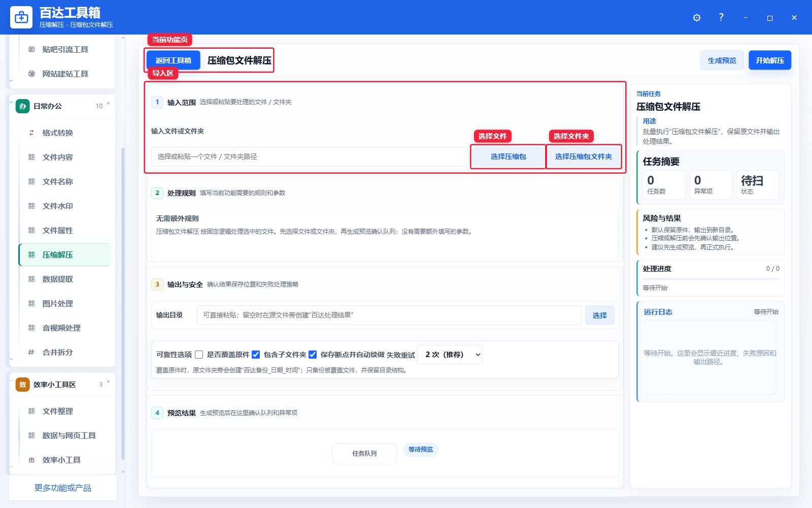The height and width of the screenshot is (508, 812).
Task: Click the 生成预览 button
Action: tap(722, 60)
